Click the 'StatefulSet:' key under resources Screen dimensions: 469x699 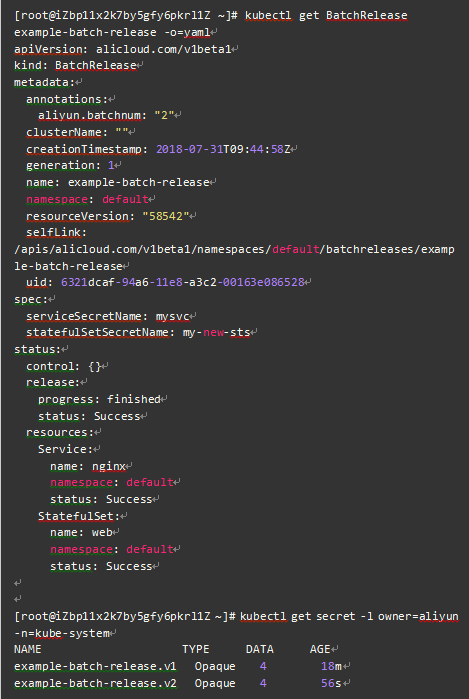coord(79,516)
